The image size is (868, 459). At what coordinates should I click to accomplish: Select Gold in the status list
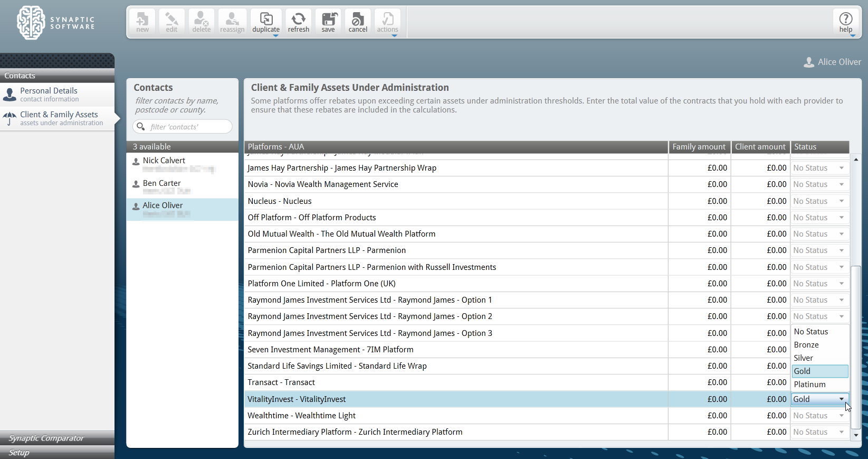tap(820, 371)
